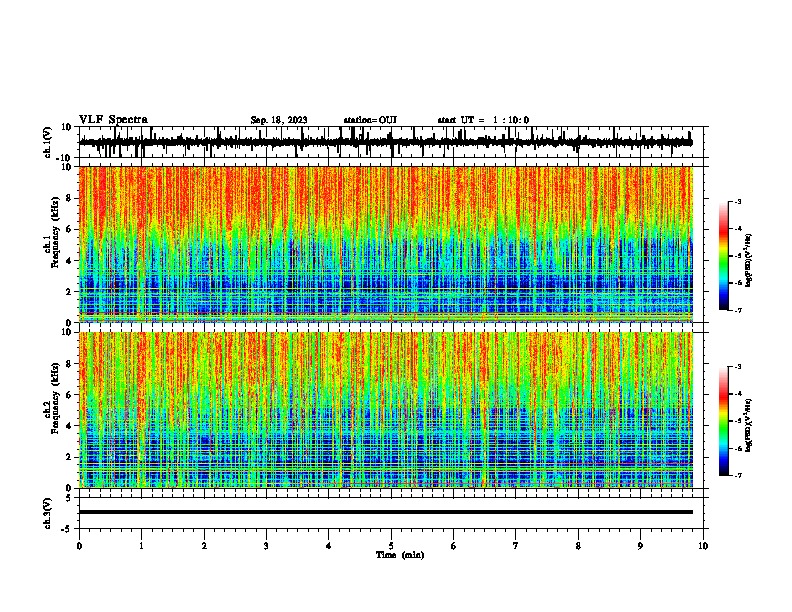Click time axis tick label "3"

(x=266, y=546)
